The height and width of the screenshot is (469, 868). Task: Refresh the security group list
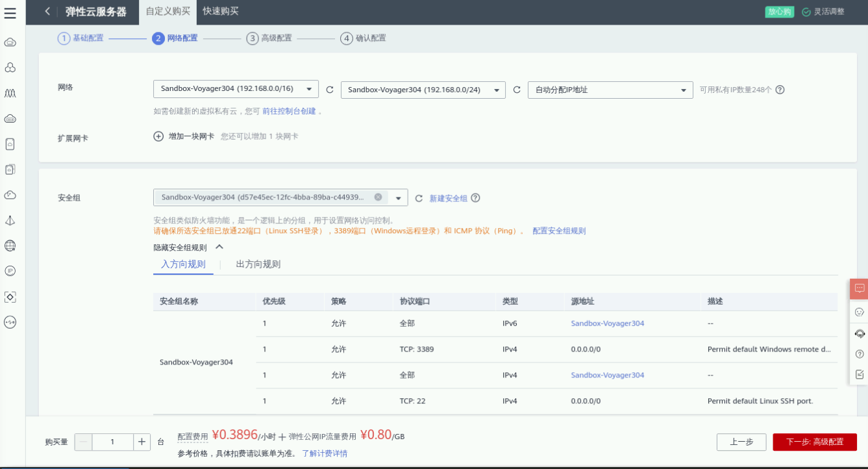tap(419, 198)
